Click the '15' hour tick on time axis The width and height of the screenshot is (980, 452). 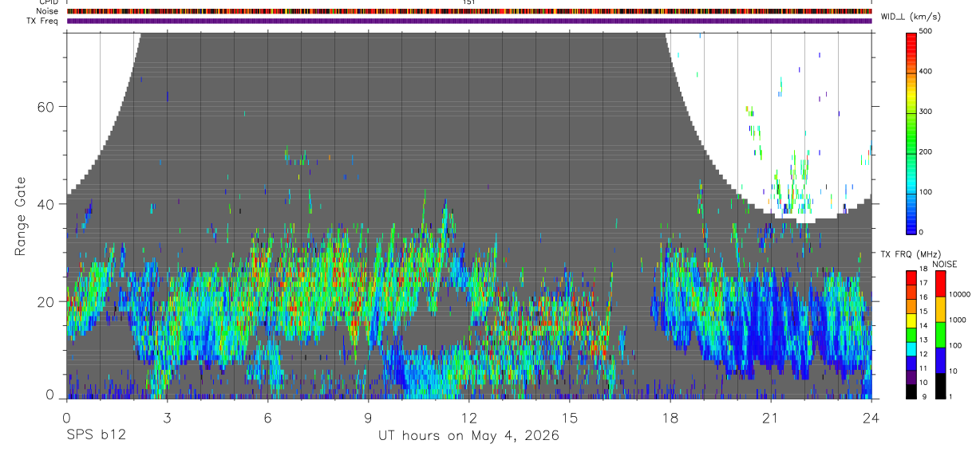pyautogui.click(x=570, y=417)
